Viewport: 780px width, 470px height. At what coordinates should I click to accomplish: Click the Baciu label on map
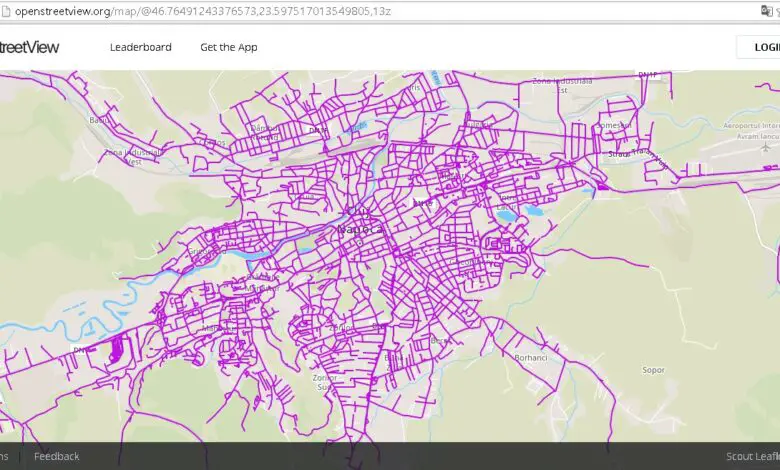pos(98,120)
